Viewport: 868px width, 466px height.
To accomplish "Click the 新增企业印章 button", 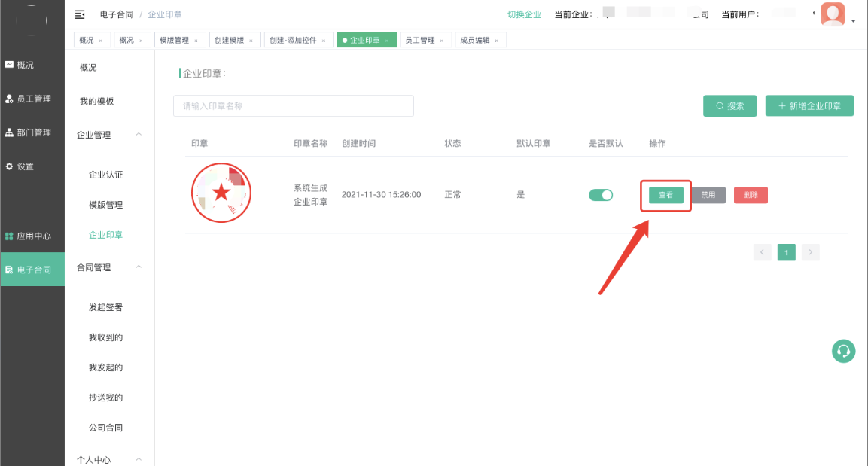I will point(809,106).
